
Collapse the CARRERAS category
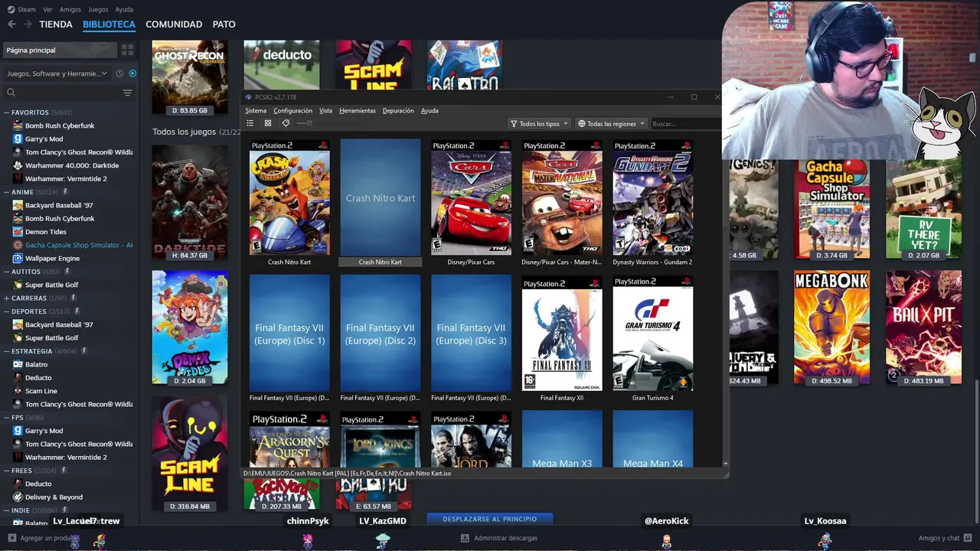point(6,298)
